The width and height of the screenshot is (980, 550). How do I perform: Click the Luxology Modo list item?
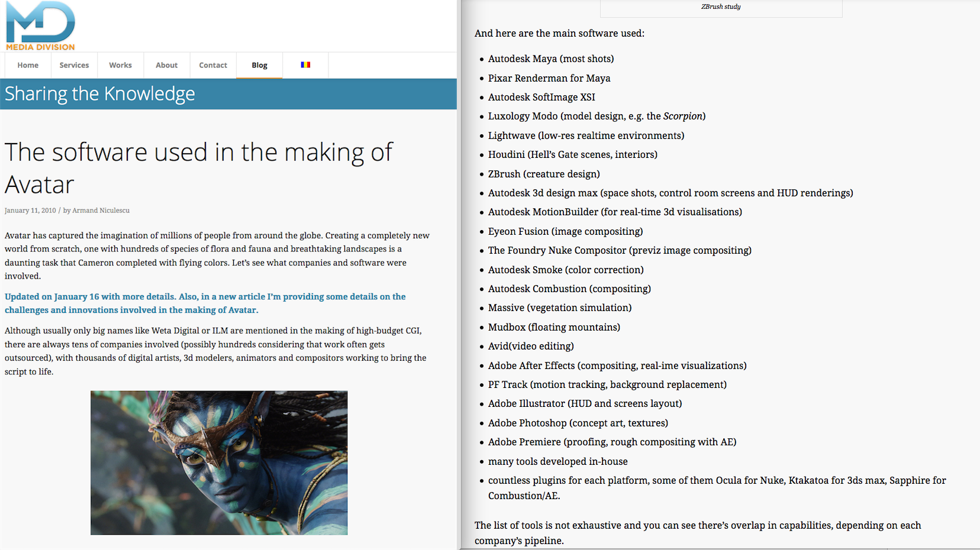[597, 116]
